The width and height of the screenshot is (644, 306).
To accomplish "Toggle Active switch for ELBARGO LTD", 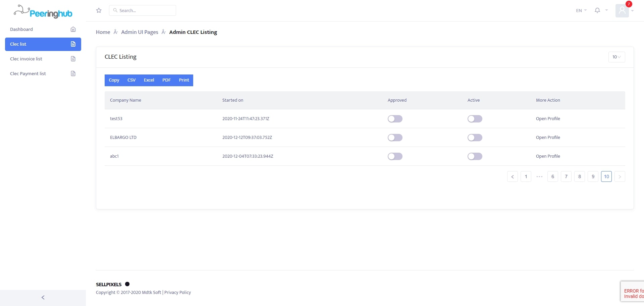I will [475, 138].
